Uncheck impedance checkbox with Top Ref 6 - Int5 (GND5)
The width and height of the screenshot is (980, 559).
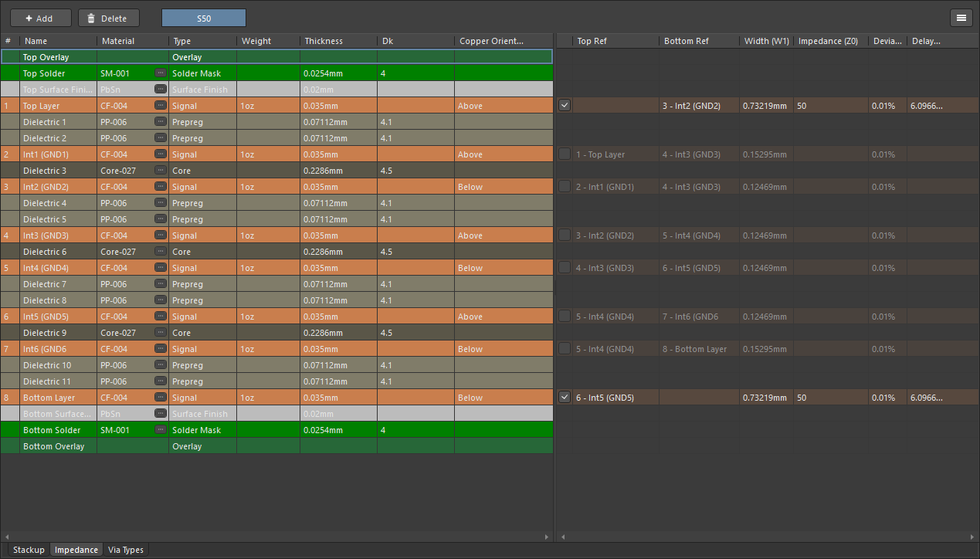point(565,398)
